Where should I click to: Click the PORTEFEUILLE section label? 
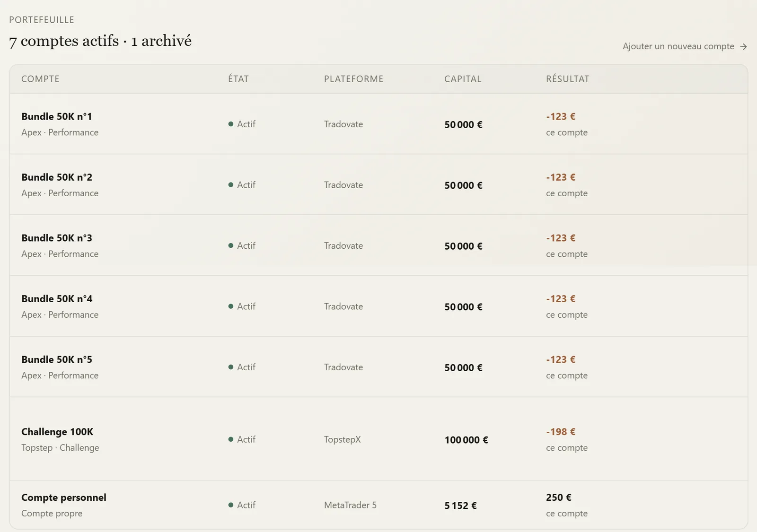pyautogui.click(x=42, y=20)
